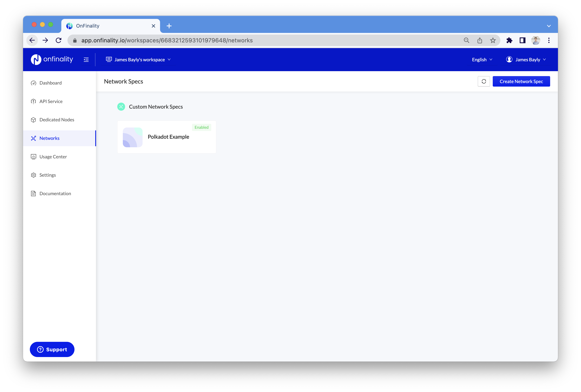Click Create Network Spec button

[x=521, y=81]
